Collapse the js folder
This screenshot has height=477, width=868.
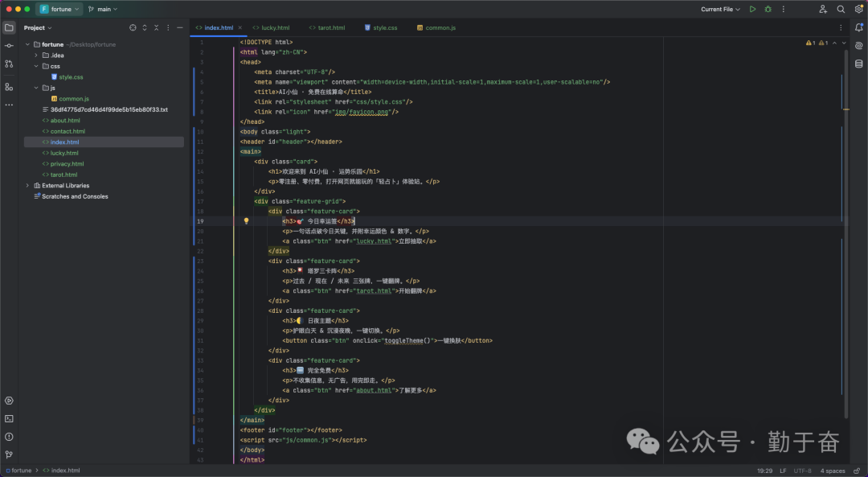point(36,88)
